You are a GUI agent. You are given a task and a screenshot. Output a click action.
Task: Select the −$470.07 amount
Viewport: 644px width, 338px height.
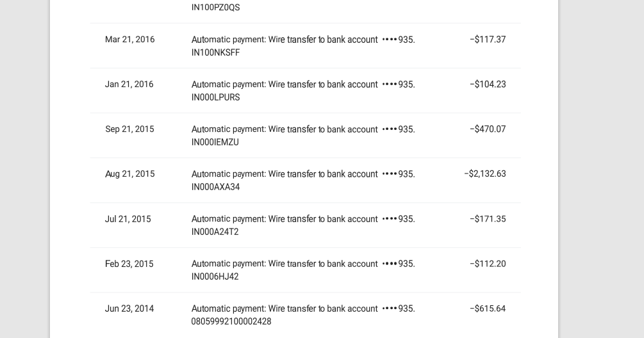pos(488,129)
